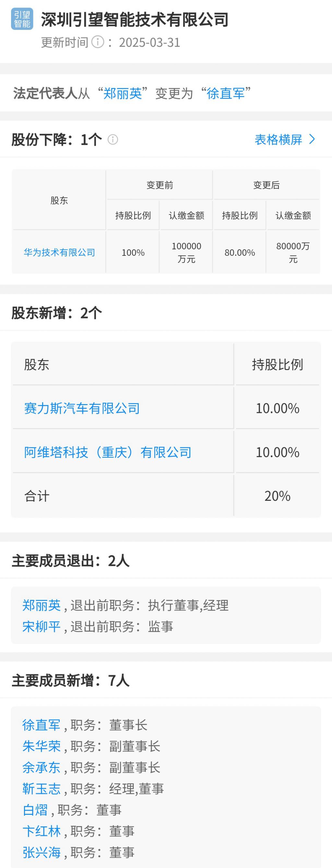The image size is (332, 868).
Task: Open vice chairman 余承东 profile
Action: point(42,768)
